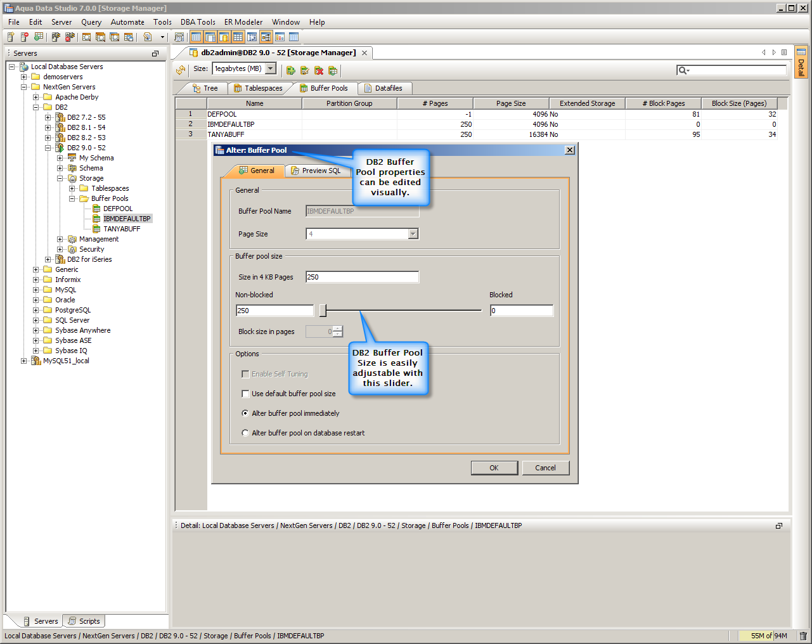Click the search magnifier icon in filter box

pyautogui.click(x=683, y=70)
